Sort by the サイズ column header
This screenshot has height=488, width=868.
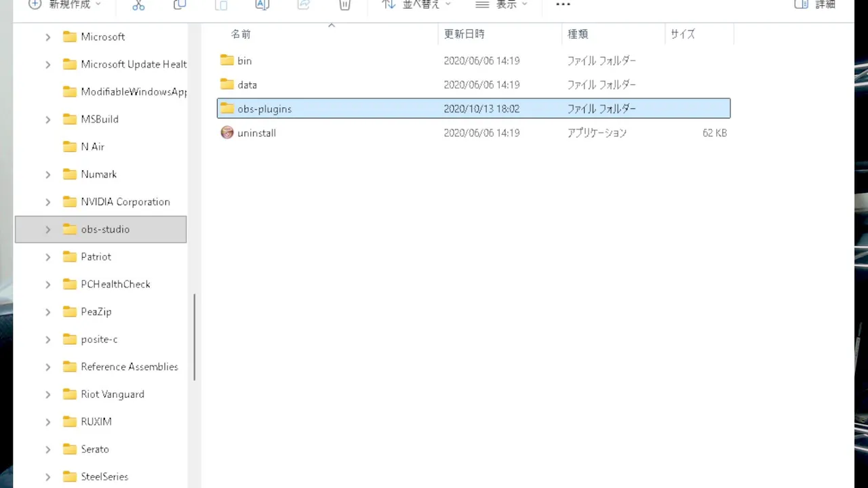[x=683, y=34]
